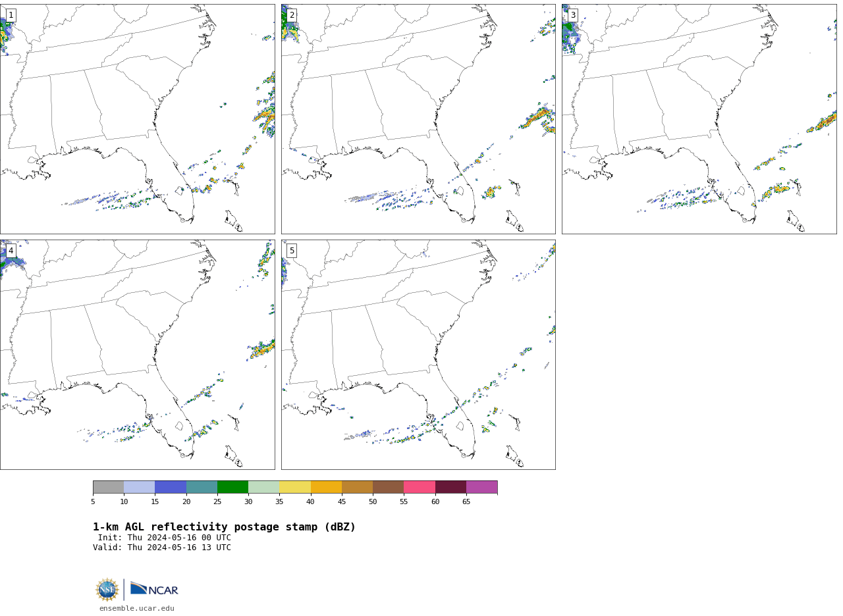Click the maroon 60-65 dBZ swatch
Image resolution: width=843 pixels, height=616 pixels.
(450, 487)
